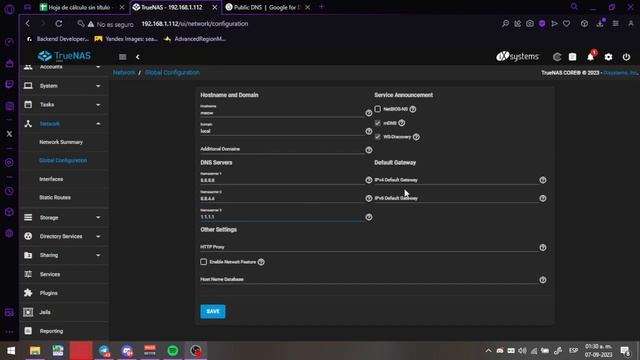Click the Nameserver 3 field
640x360 pixels.
pyautogui.click(x=282, y=217)
